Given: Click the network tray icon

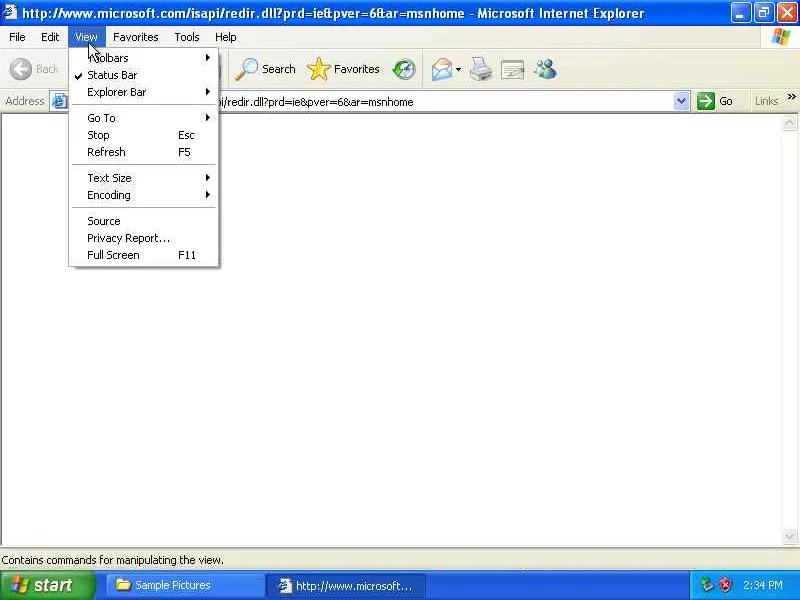Looking at the screenshot, I should 707,585.
